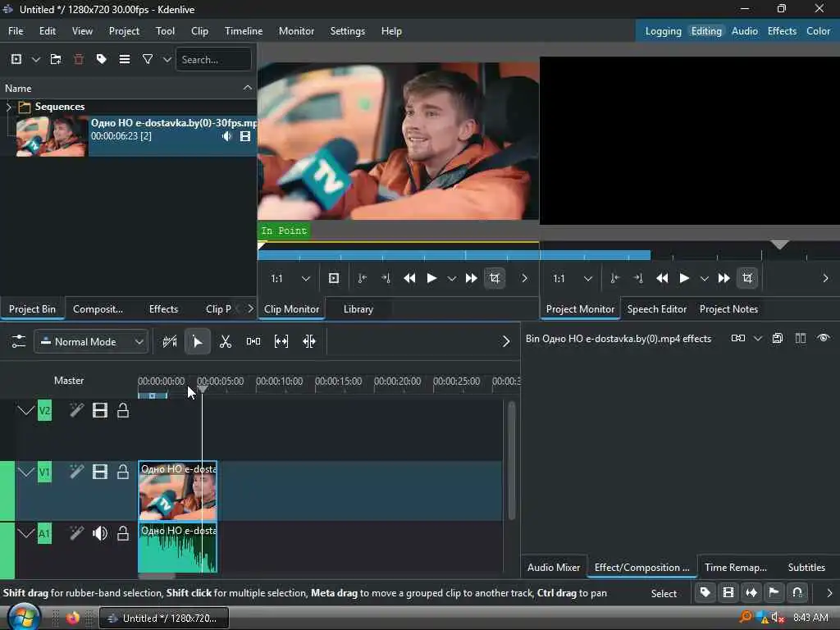This screenshot has height=630, width=840.
Task: Click Insert Zone in Project Bin button
Action: pos(334,279)
